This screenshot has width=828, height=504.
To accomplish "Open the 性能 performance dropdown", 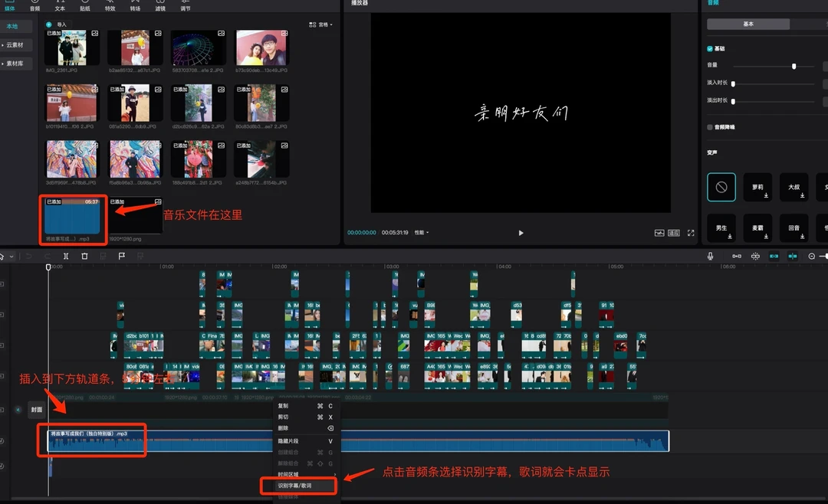I will 422,233.
